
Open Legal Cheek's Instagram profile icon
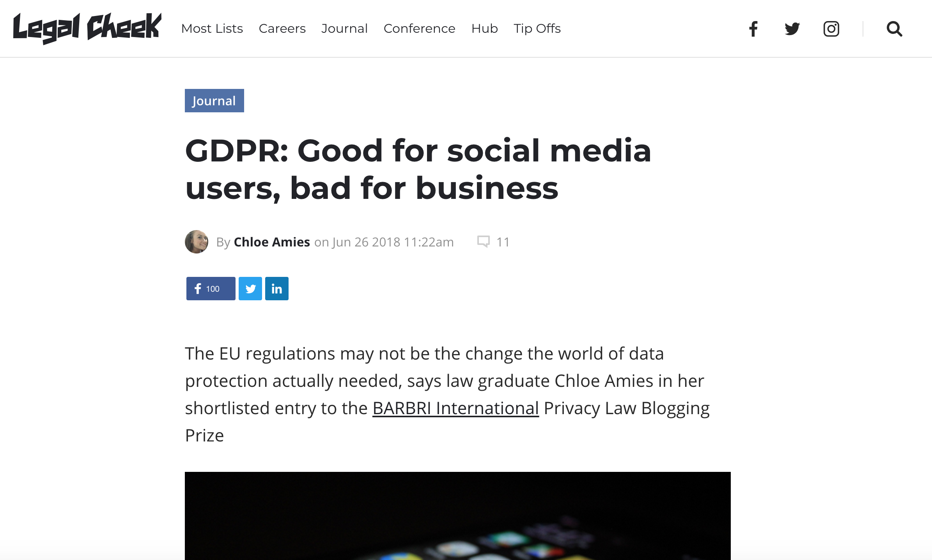point(831,28)
